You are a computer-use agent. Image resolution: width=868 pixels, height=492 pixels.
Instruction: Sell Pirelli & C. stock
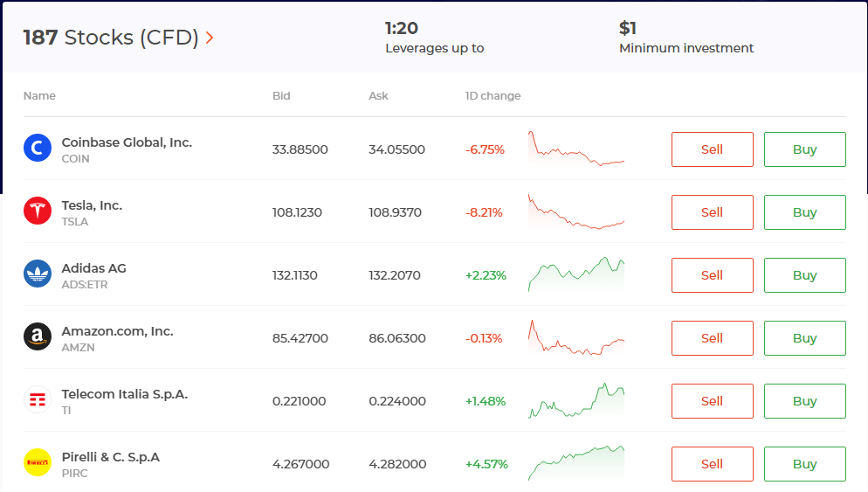point(713,464)
